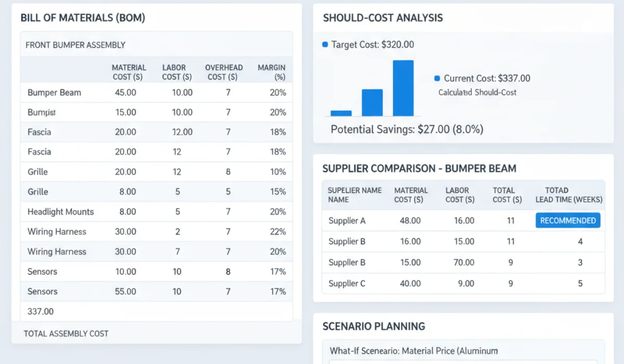624x364 pixels.
Task: Click the Headlight Mounts row name
Action: (x=60, y=212)
